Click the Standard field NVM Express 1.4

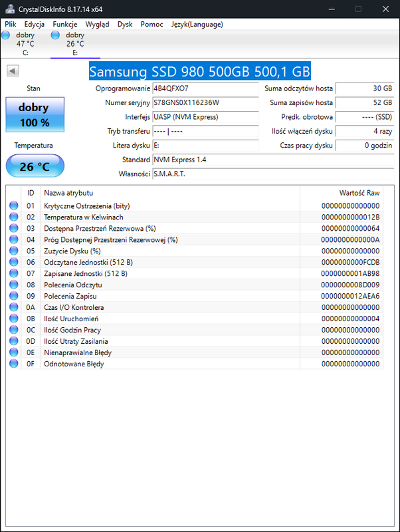pos(273,160)
